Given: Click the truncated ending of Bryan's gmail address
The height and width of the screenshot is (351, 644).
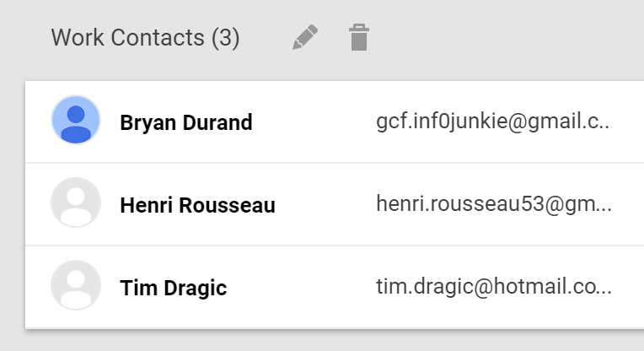Looking at the screenshot, I should [600, 123].
